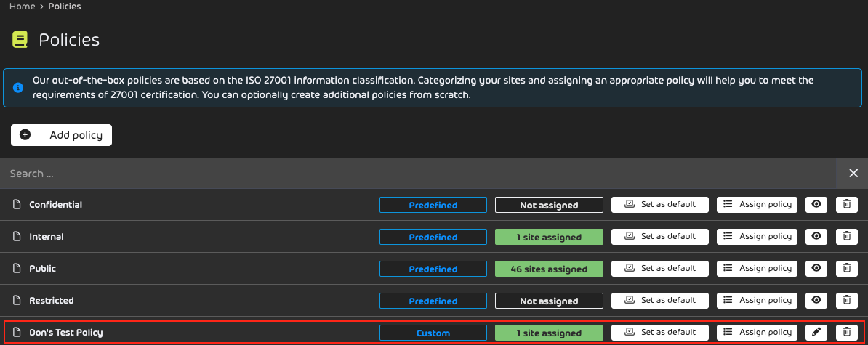
Task: Click the 46 sites assigned status for Public
Action: (549, 269)
